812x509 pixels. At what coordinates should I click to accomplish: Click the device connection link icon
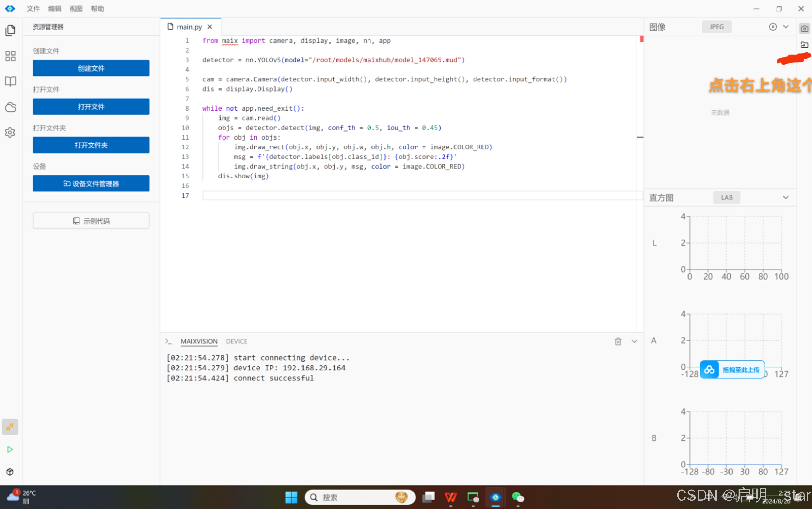[10, 427]
